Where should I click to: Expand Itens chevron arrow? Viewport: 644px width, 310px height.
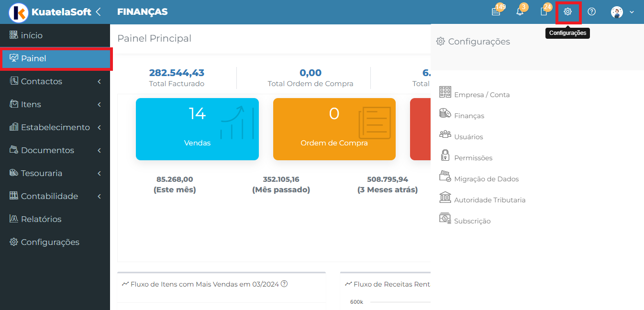point(99,105)
